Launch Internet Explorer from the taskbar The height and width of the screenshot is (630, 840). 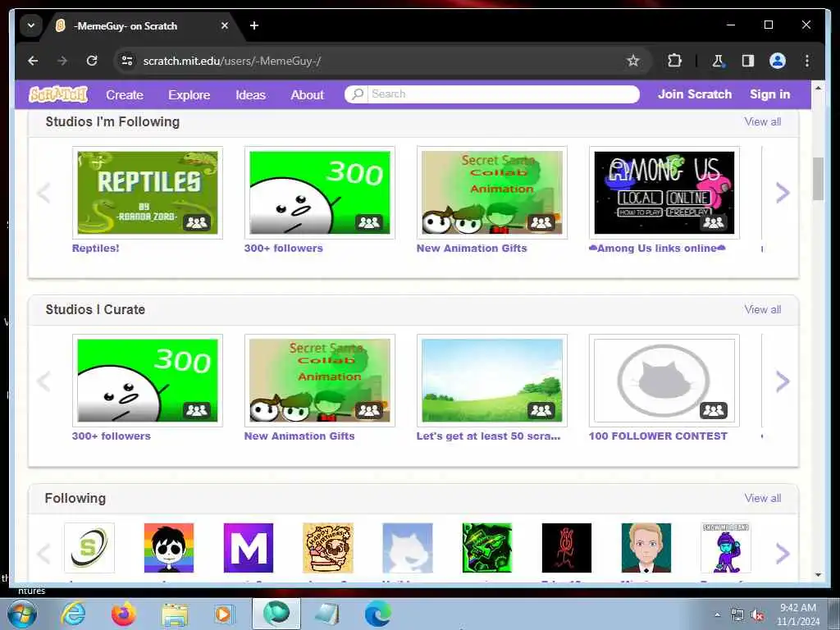pos(73,614)
